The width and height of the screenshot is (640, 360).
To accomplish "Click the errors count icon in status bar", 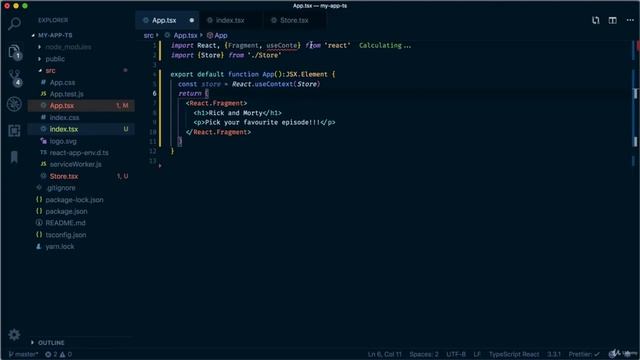I will pyautogui.click(x=48, y=354).
